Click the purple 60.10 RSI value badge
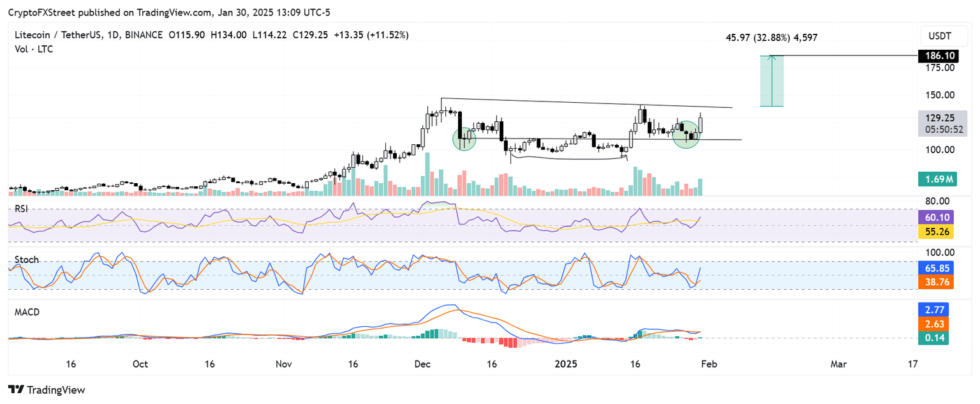980x404 pixels. pyautogui.click(x=937, y=217)
